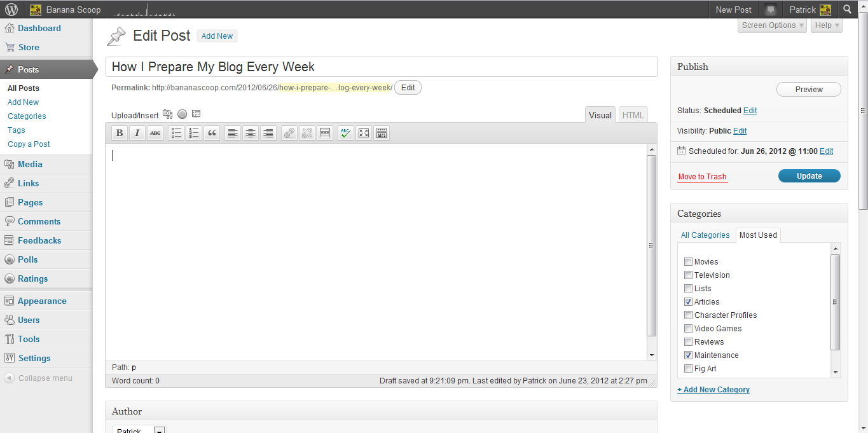
Task: Insert the More tag
Action: click(325, 133)
